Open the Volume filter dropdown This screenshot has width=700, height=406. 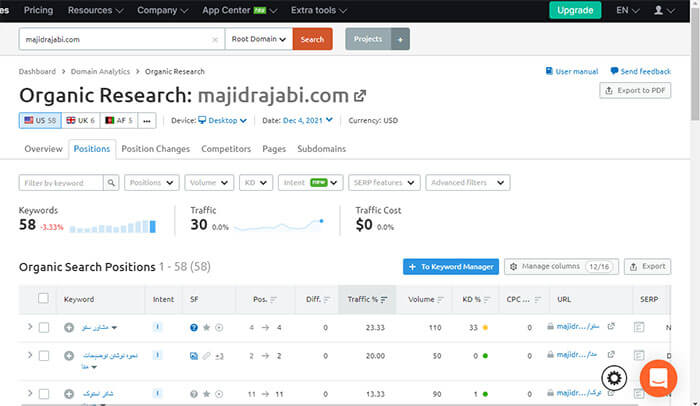[x=209, y=183]
